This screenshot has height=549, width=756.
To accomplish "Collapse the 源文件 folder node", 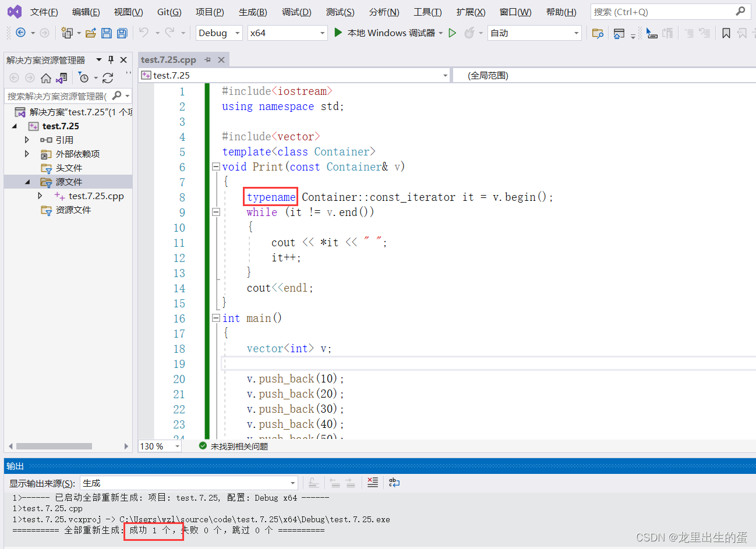I will pyautogui.click(x=27, y=182).
